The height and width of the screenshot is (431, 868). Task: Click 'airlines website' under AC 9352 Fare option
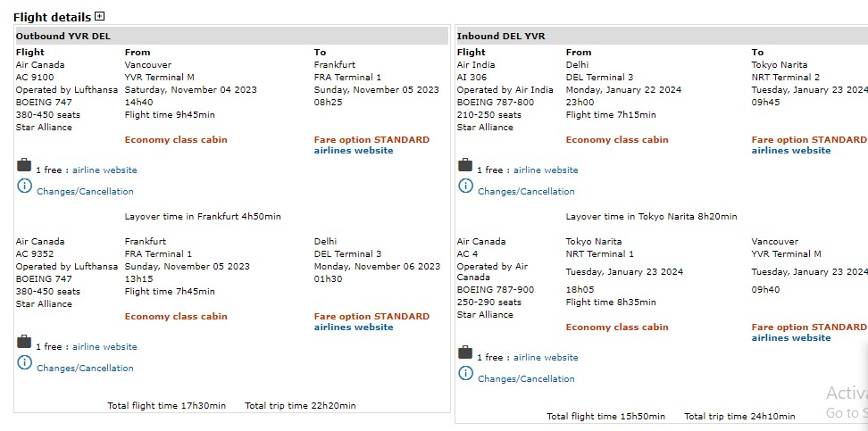[x=354, y=327]
